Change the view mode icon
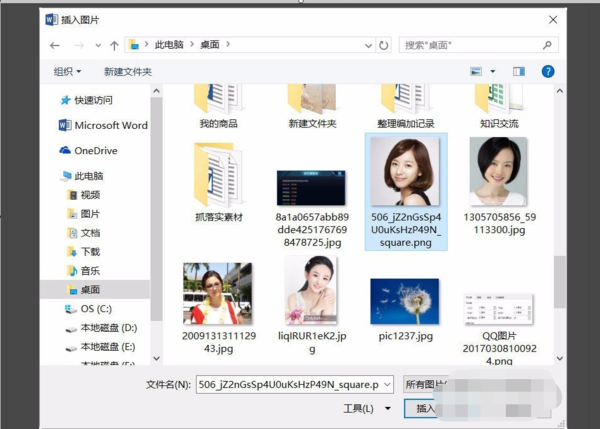Viewport: 600px width, 429px height. [x=476, y=71]
